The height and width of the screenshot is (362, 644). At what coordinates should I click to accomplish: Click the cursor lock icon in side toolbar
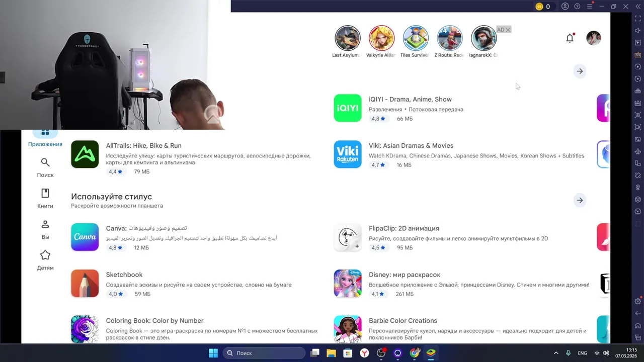(638, 43)
